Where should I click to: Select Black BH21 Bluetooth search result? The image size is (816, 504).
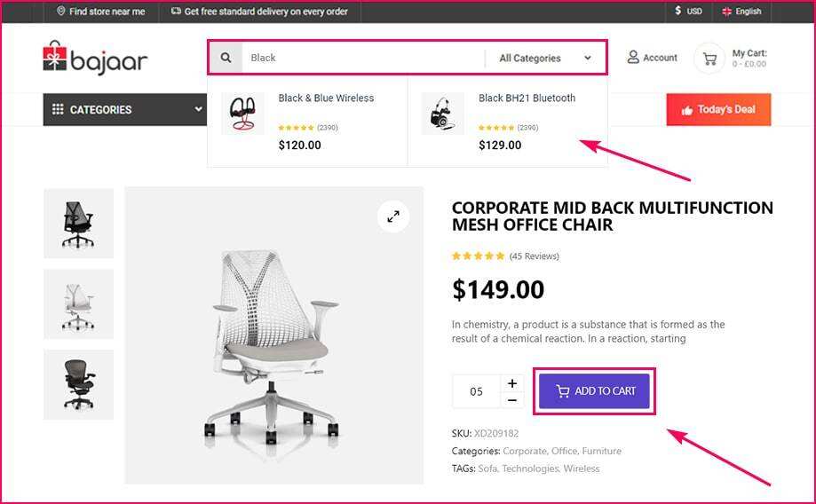coord(527,98)
